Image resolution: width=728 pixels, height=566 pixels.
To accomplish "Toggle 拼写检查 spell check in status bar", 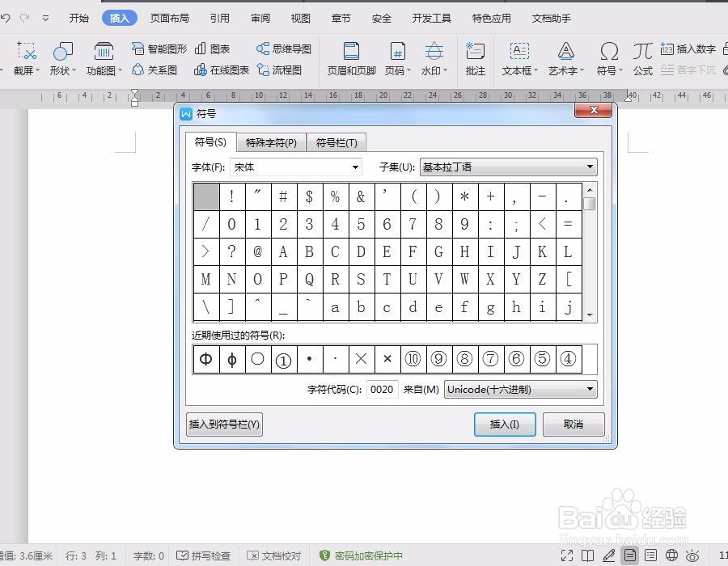I will click(203, 556).
